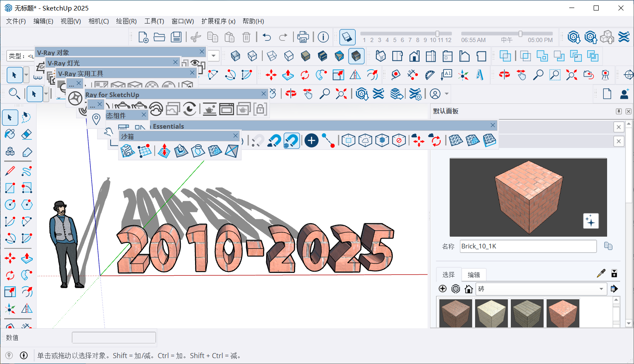This screenshot has height=364, width=634.
Task: Select the Wireframe face style
Action: 272,55
